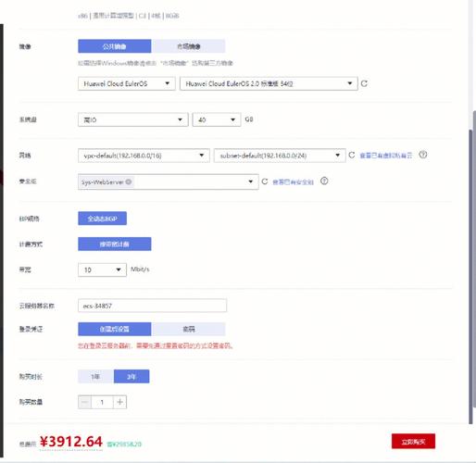
Task: Click the GB unit label next to disk size
Action: (249, 119)
